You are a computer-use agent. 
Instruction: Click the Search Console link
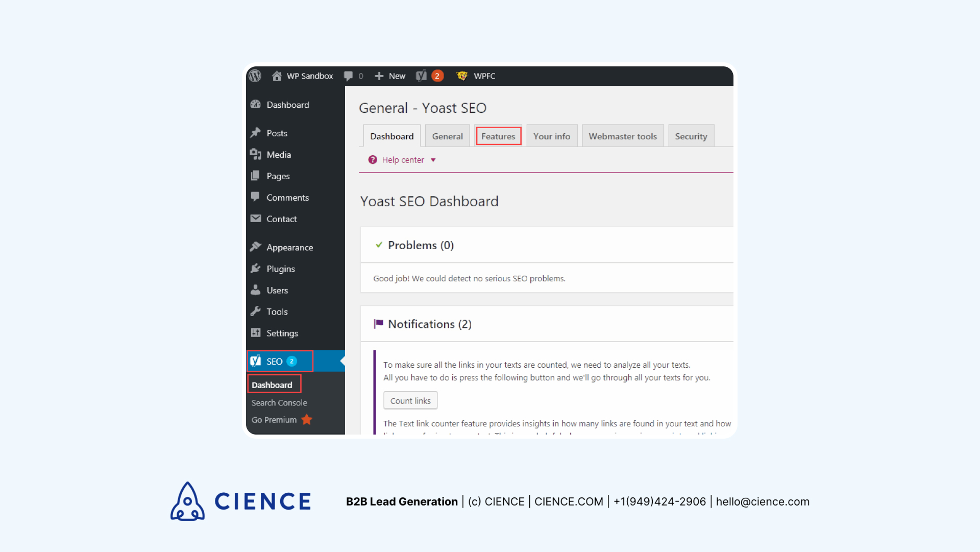[x=279, y=402]
